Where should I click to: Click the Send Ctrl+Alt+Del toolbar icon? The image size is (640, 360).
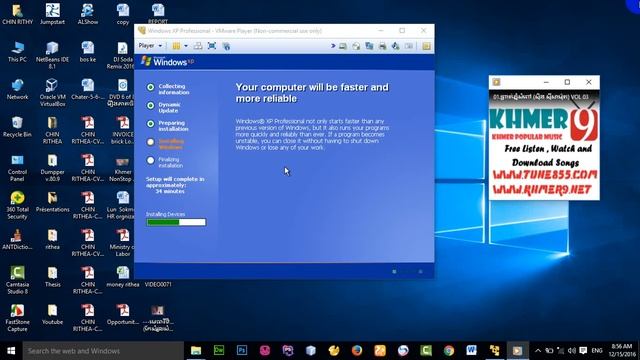pyautogui.click(x=198, y=46)
